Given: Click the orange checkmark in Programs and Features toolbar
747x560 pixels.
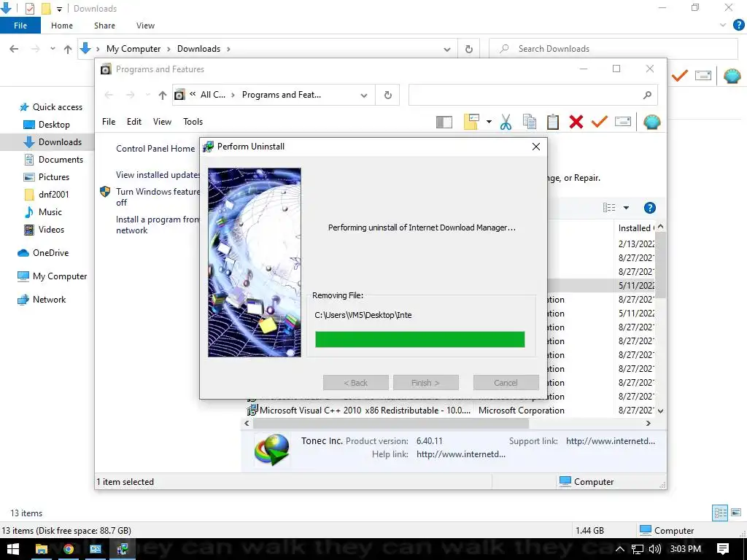Looking at the screenshot, I should click(600, 122).
